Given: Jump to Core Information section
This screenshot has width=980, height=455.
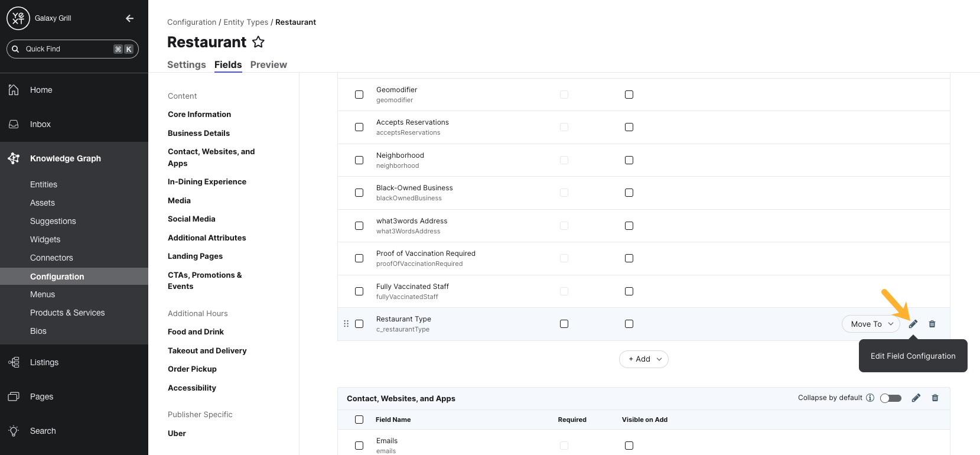Looking at the screenshot, I should tap(199, 114).
